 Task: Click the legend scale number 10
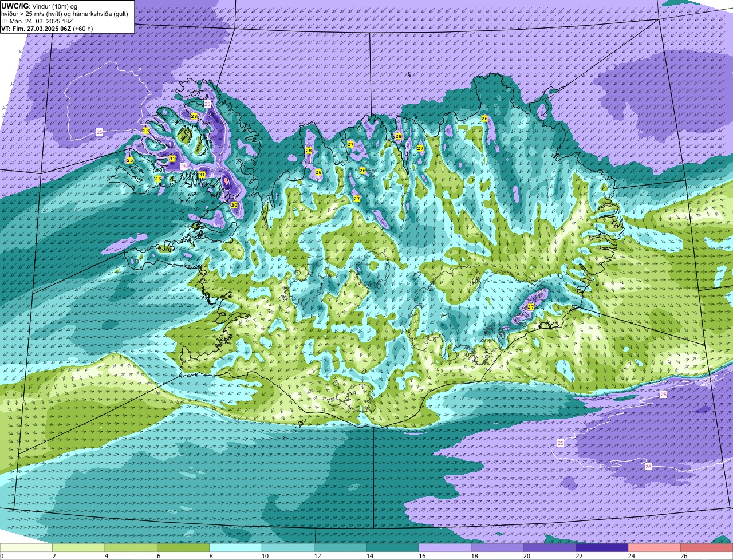265,556
